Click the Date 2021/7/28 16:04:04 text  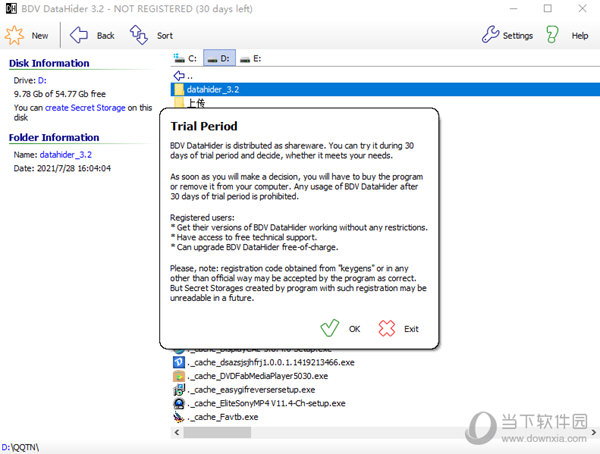(62, 168)
